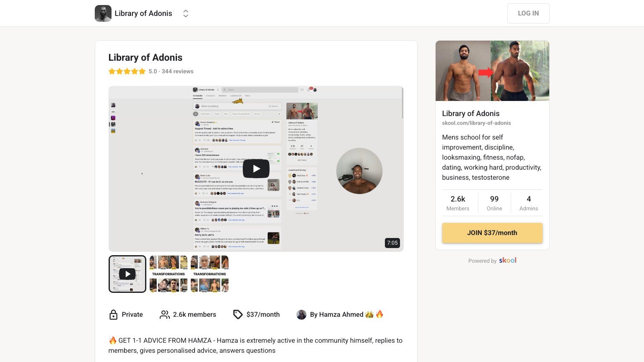Viewport: 644px width, 362px height.
Task: Click the 344 reviews text
Action: pyautogui.click(x=178, y=71)
